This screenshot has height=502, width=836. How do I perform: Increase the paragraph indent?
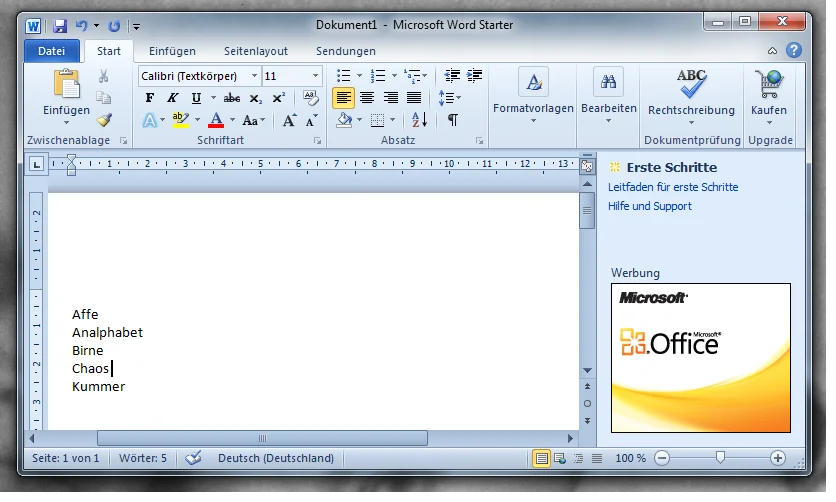click(x=474, y=76)
